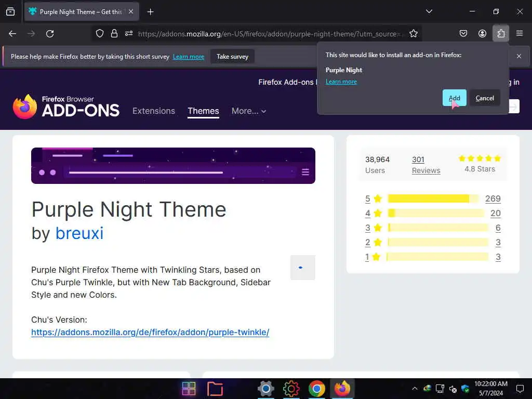Open the Windows Start menu
532x399 pixels.
tap(189, 389)
